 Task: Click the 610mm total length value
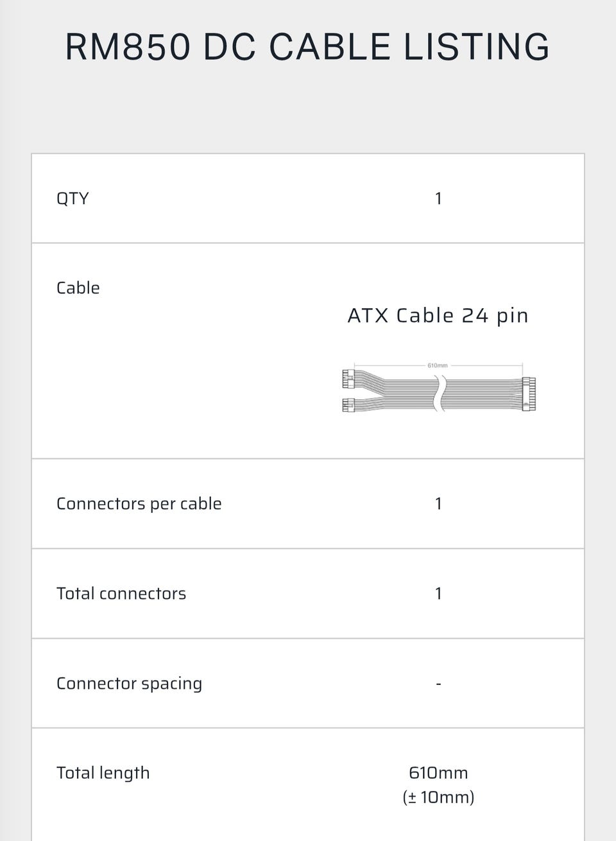[x=438, y=773]
